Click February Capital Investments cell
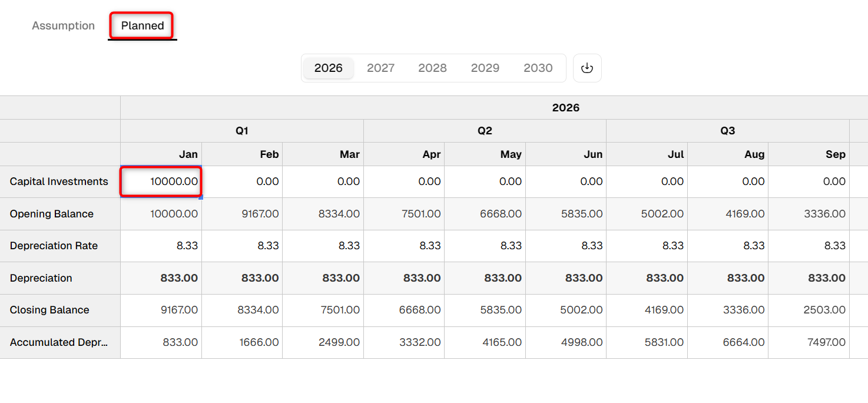This screenshot has width=868, height=403. click(x=242, y=181)
